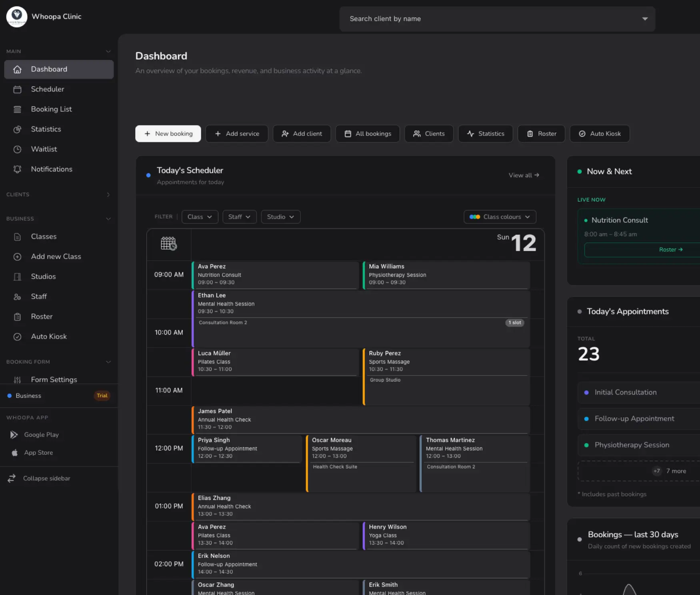The width and height of the screenshot is (700, 595).
Task: Open Henry Wilson Yoga Class appointment
Action: tap(446, 535)
